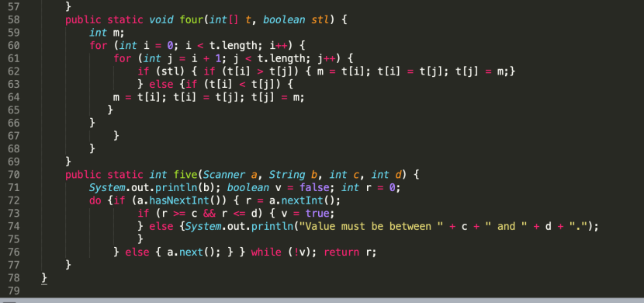Click the 'false' literal on line 71
The height and width of the screenshot is (303, 644).
tap(314, 187)
